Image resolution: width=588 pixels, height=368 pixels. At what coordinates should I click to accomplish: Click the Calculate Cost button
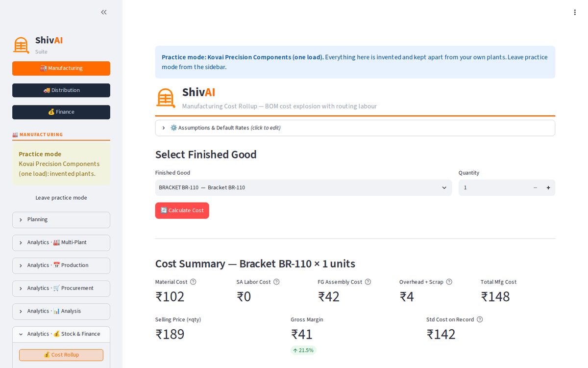[182, 210]
